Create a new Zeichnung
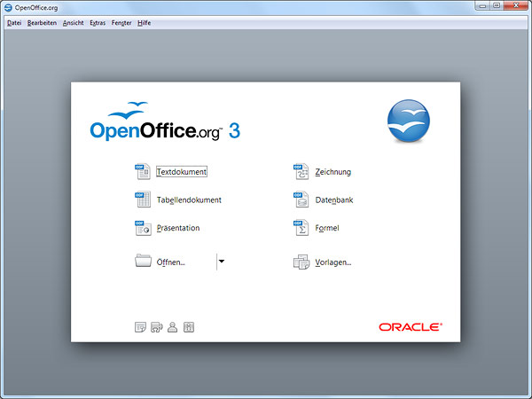 [332, 172]
